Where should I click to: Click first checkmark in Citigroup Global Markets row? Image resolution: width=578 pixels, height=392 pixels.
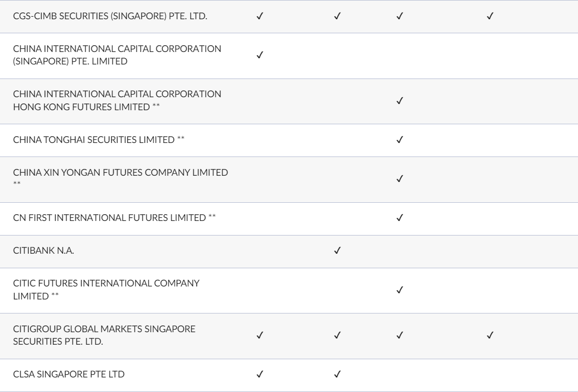[x=260, y=335]
